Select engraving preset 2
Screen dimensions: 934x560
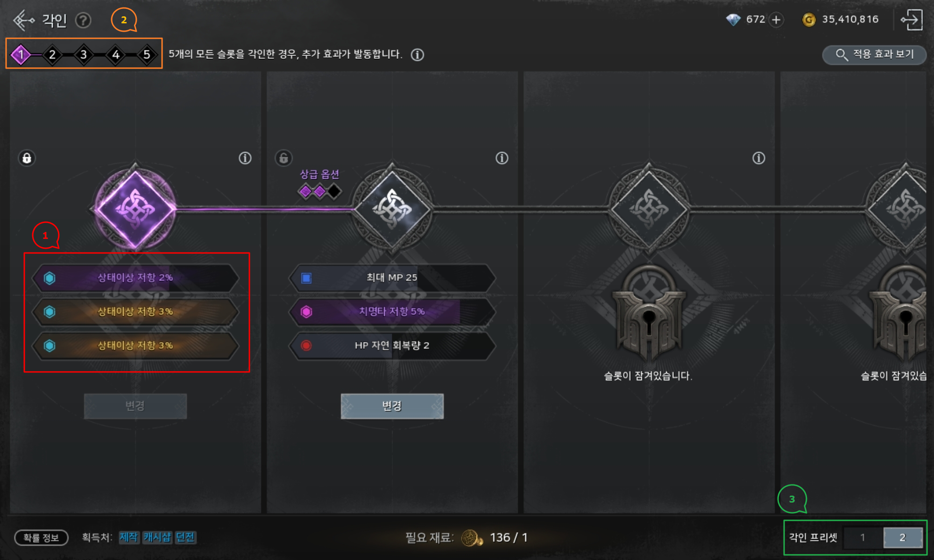point(902,538)
